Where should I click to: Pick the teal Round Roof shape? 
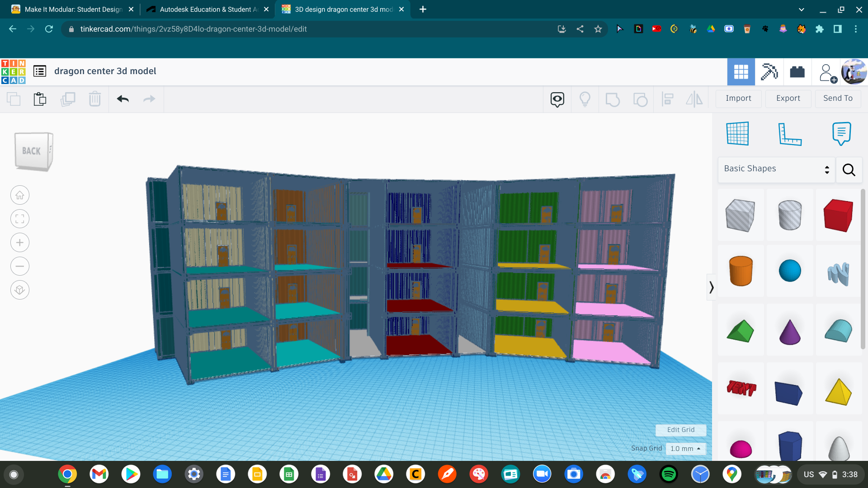838,331
